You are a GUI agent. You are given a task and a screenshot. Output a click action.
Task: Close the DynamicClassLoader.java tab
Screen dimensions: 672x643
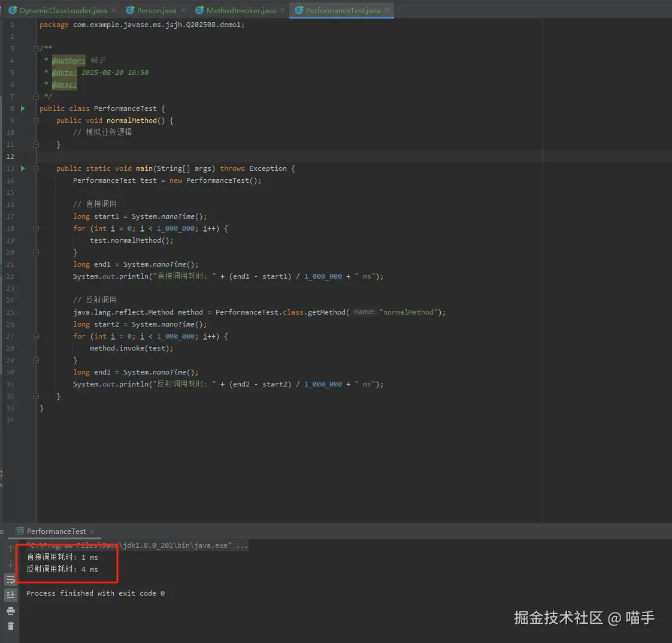click(x=114, y=10)
